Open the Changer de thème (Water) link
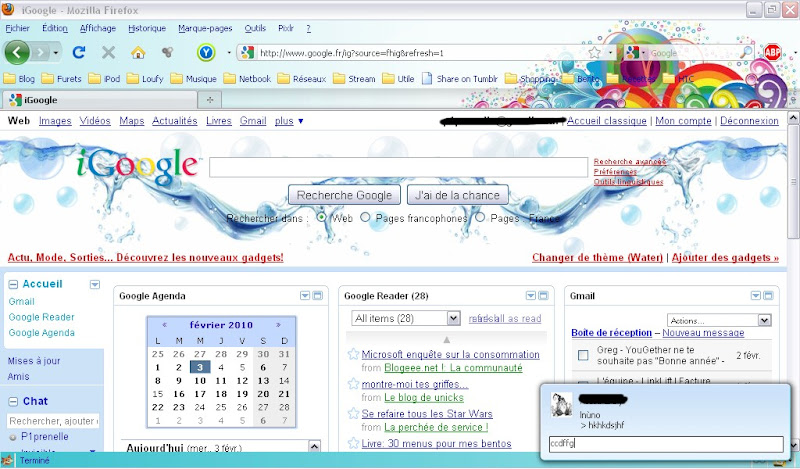Image resolution: width=800 pixels, height=469 pixels. (597, 258)
